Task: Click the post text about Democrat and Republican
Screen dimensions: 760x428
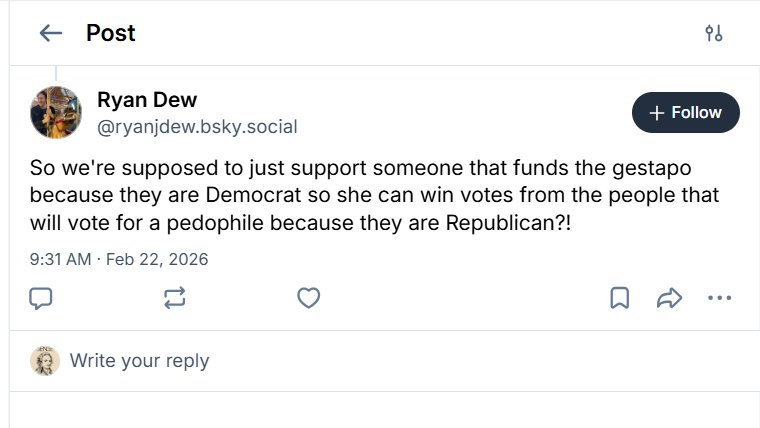Action: [x=374, y=194]
